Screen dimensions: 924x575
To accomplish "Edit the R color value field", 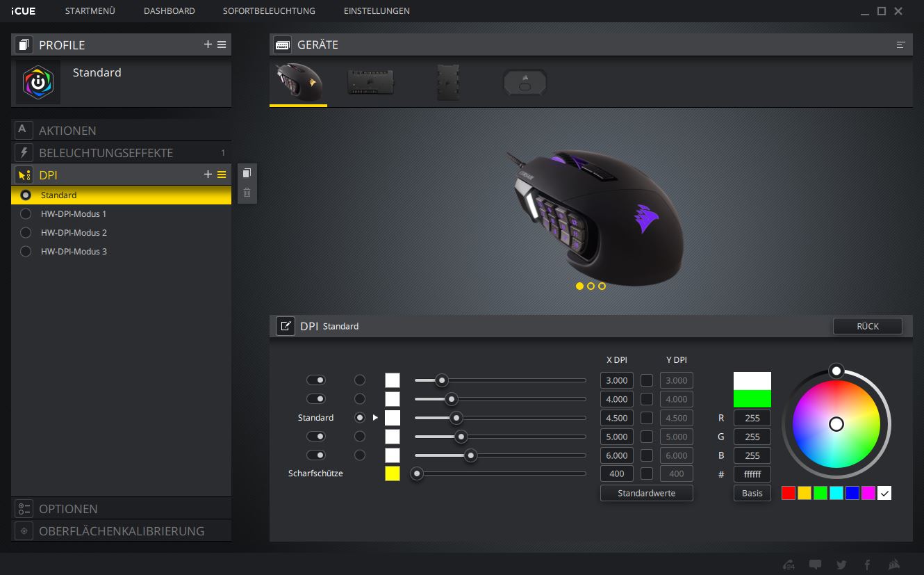I will click(752, 418).
